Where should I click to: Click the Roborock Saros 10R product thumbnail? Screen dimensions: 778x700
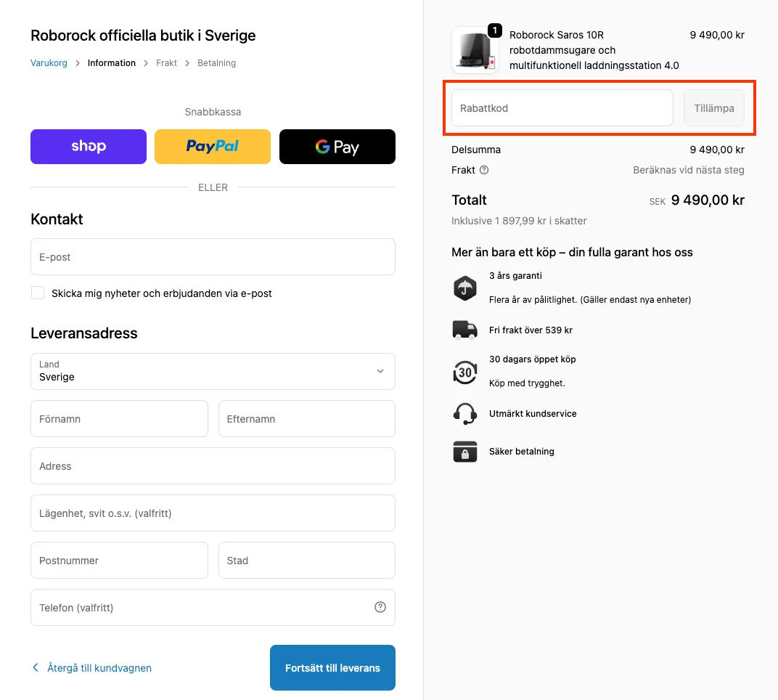(x=475, y=49)
